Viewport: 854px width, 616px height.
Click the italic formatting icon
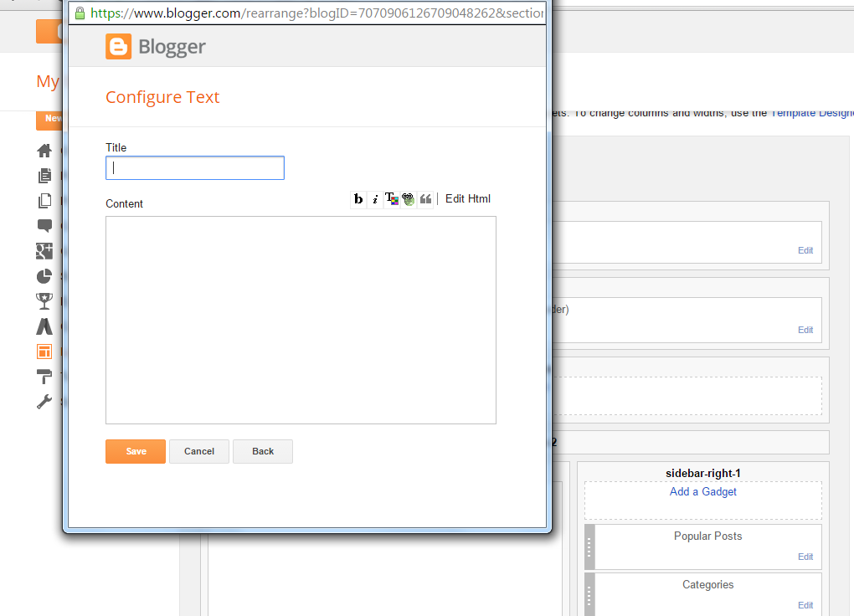(x=375, y=199)
